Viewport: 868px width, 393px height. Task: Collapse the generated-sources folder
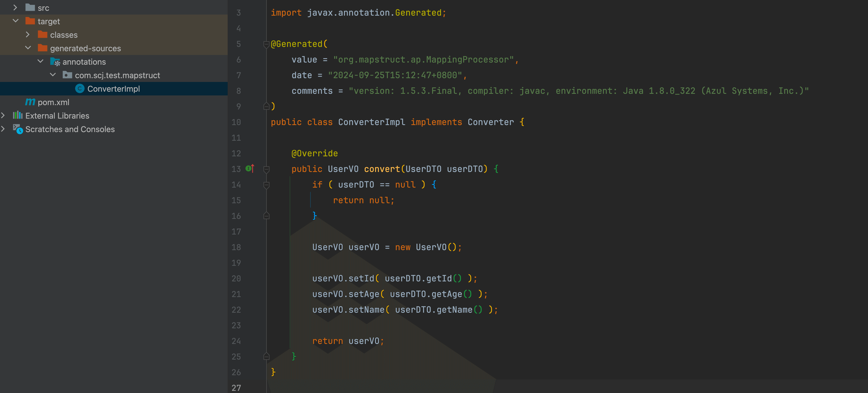(28, 48)
